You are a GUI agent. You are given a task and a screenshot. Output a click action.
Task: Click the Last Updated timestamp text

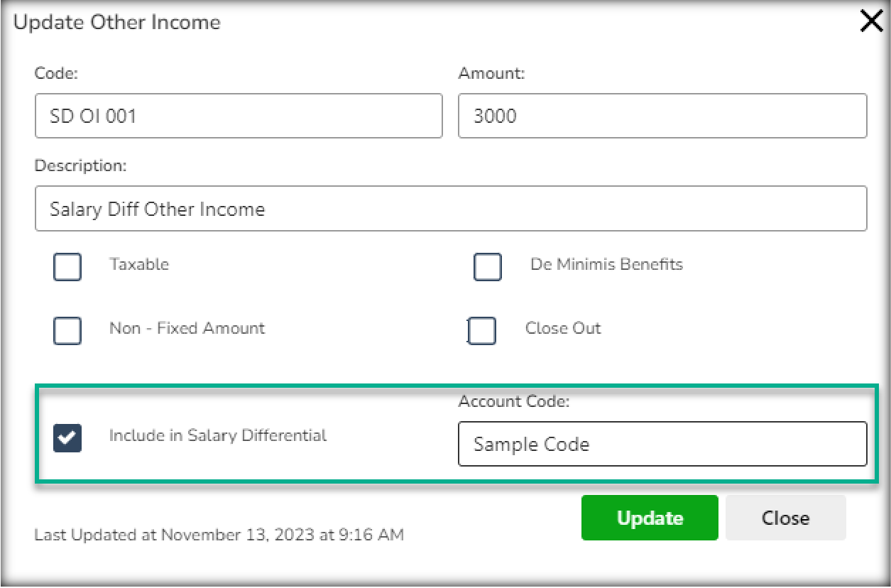click(x=219, y=535)
